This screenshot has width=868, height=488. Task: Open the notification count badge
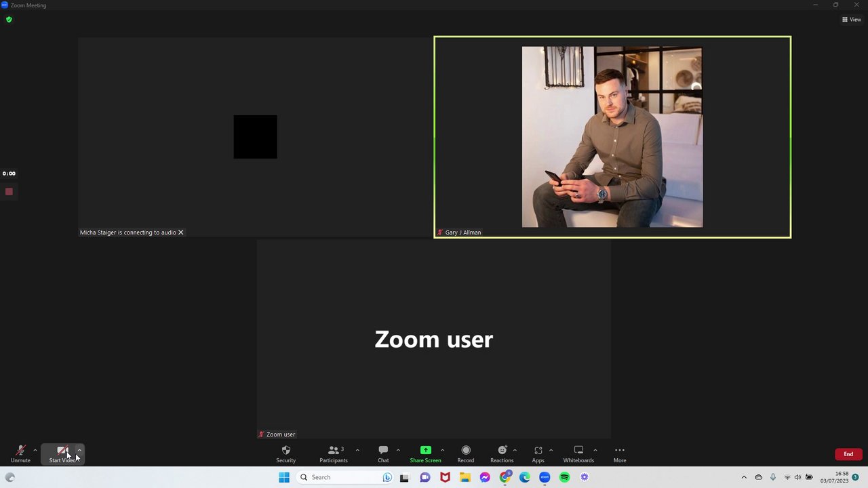[855, 477]
